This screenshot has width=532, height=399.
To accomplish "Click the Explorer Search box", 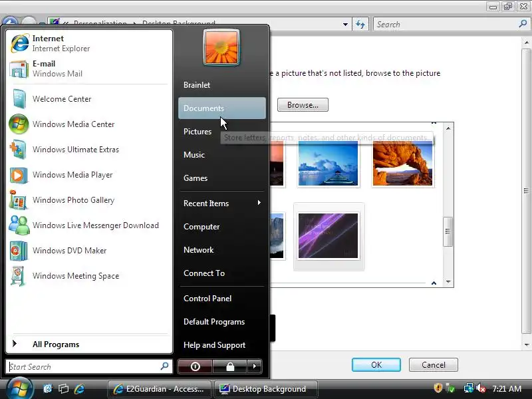I will point(451,24).
